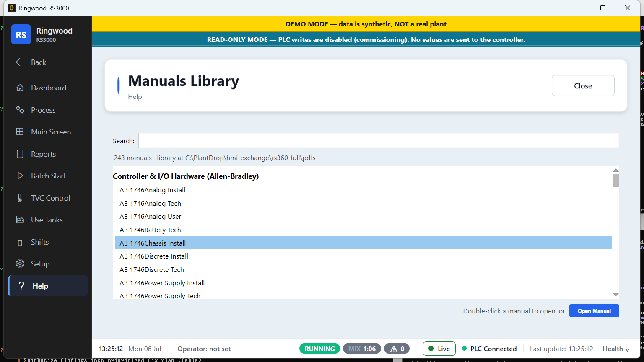644x362 pixels.
Task: Click the manuals list scrollbar thumb
Action: click(615, 181)
